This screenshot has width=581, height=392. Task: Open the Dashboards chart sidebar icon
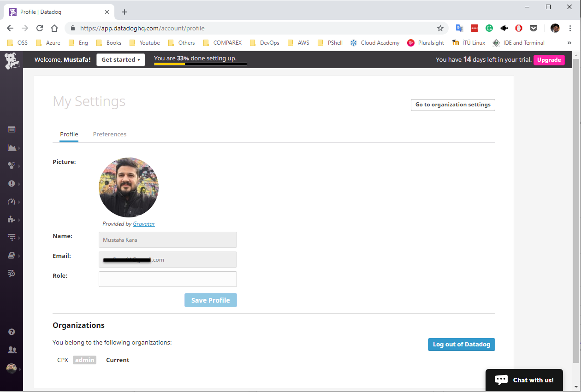12,147
